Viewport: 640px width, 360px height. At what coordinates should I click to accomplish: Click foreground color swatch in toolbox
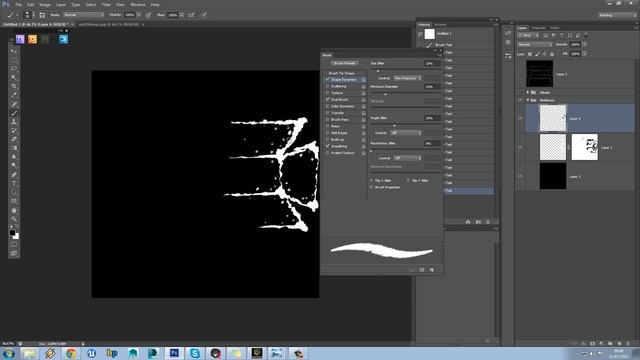[x=12, y=232]
